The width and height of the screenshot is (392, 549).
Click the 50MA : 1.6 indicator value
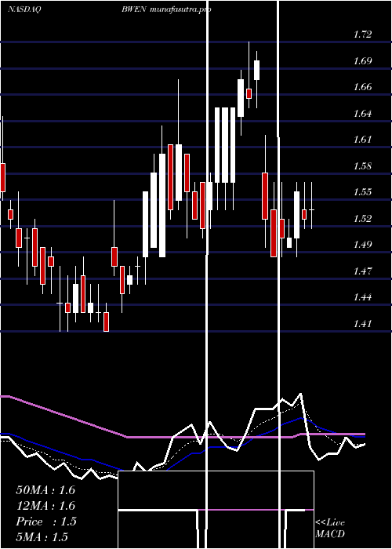click(x=45, y=490)
